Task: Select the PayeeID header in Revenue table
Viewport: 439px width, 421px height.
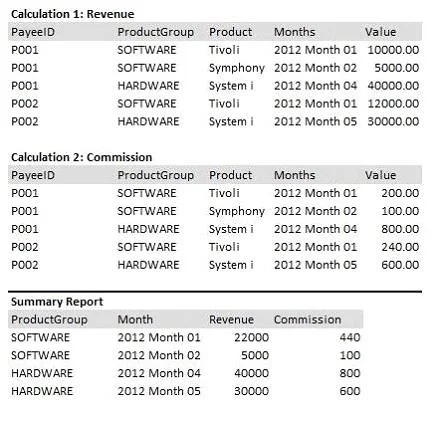Action: coord(33,32)
